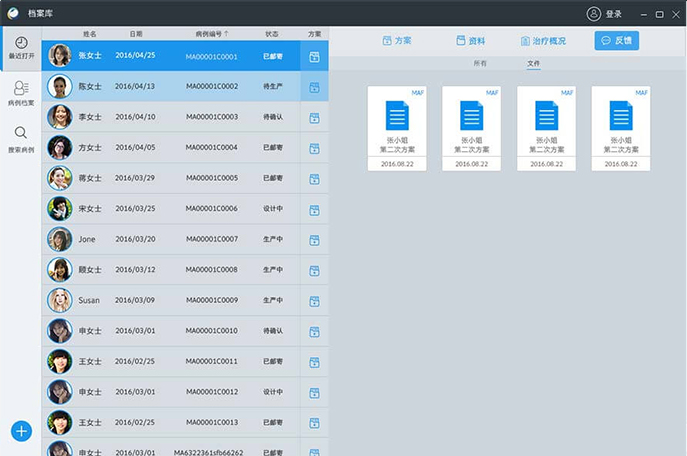This screenshot has width=687, height=456.
Task: Open the 治疗概况 tab
Action: 544,41
